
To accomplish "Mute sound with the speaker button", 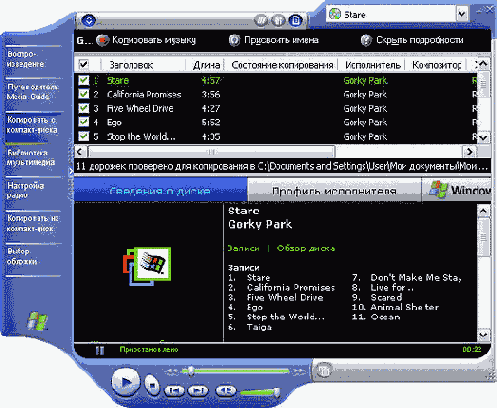I will [226, 390].
